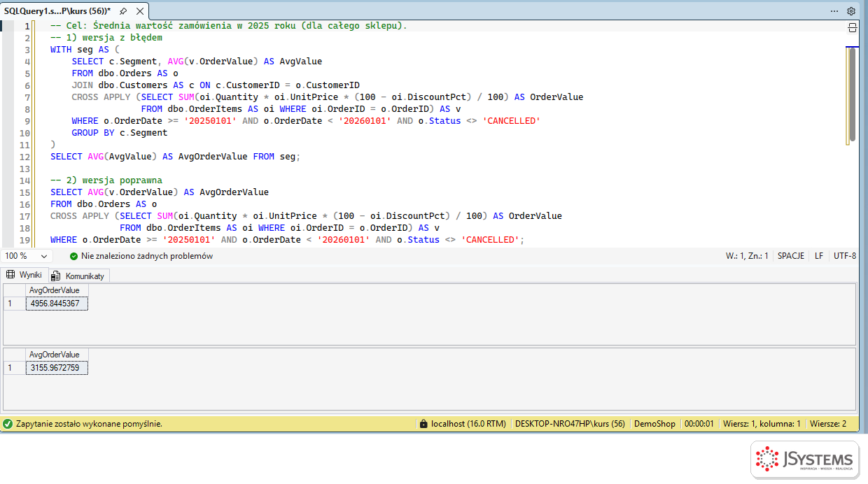Change the LF line ending setting

(819, 256)
